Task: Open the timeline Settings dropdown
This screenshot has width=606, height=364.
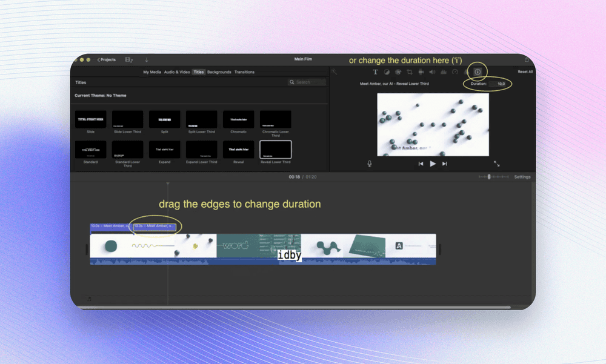Action: coord(522,177)
